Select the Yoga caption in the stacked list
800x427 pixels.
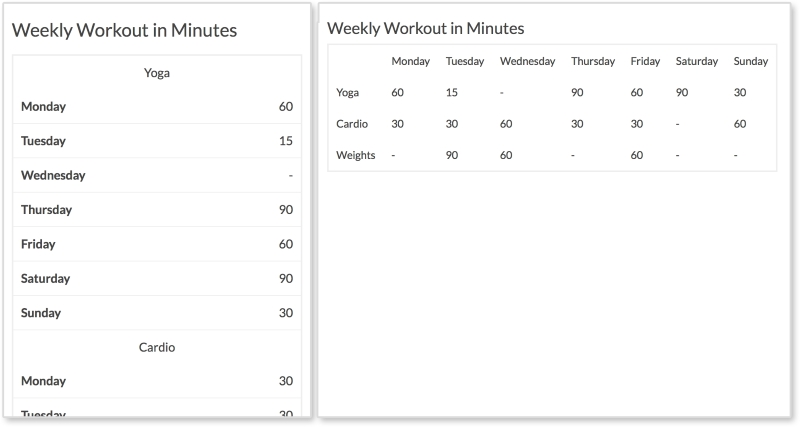pyautogui.click(x=157, y=73)
